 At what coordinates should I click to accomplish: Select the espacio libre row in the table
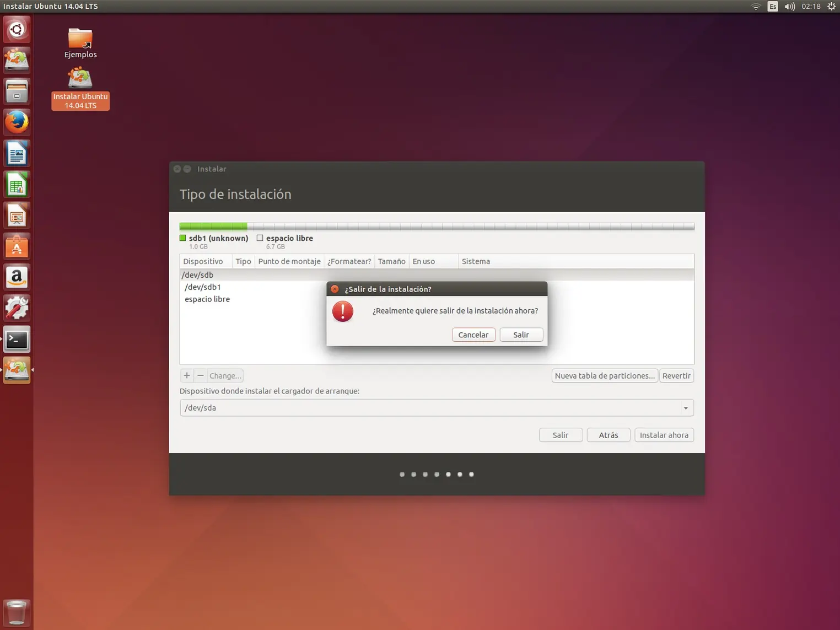[x=437, y=299]
